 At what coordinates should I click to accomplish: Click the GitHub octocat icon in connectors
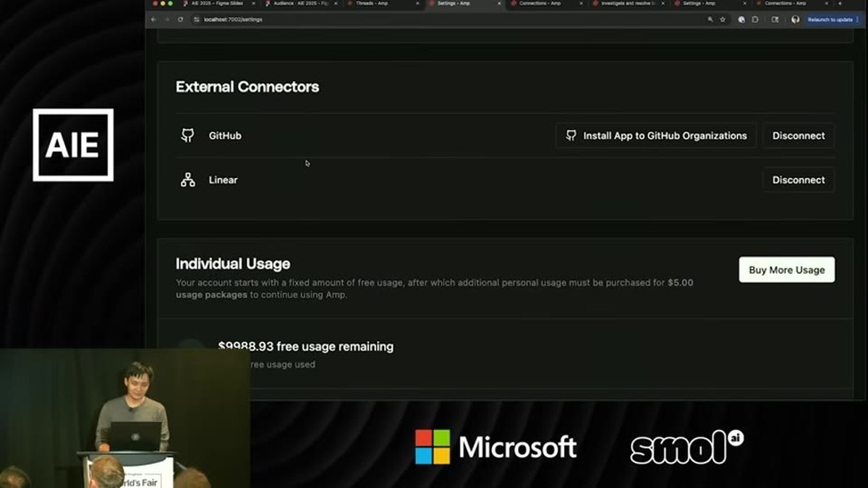click(x=188, y=135)
